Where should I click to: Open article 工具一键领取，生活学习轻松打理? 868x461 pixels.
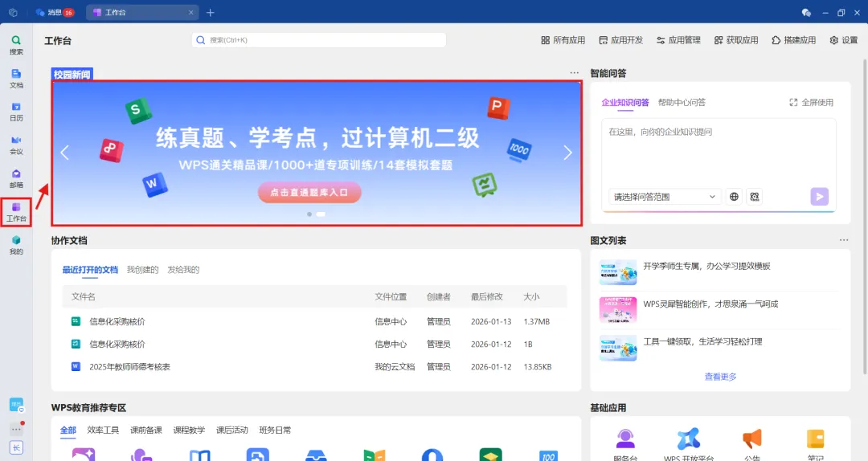coord(702,341)
